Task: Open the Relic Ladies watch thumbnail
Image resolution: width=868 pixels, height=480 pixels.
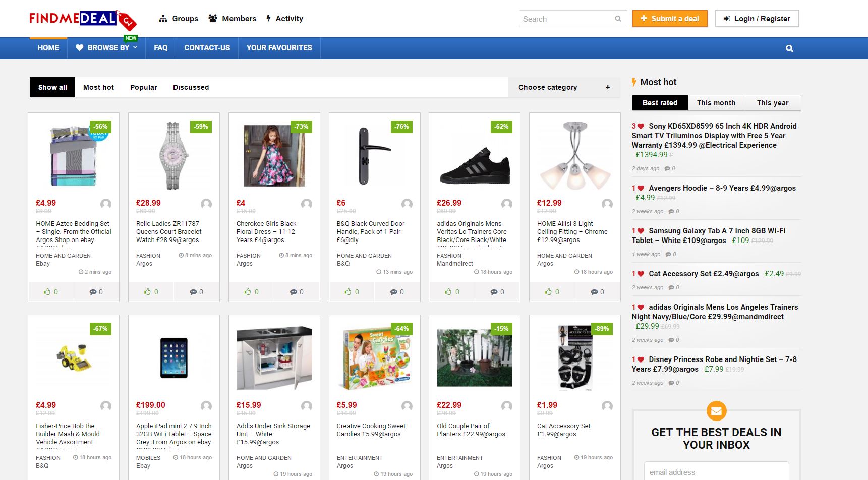Action: coord(174,155)
